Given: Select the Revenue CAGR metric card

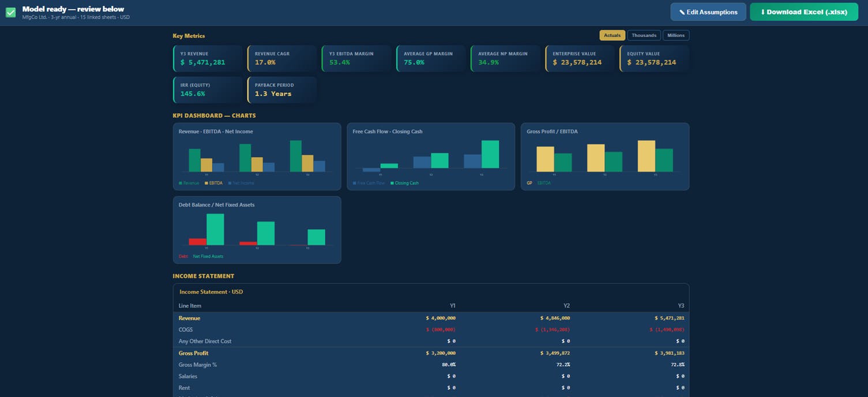Looking at the screenshot, I should pos(282,58).
